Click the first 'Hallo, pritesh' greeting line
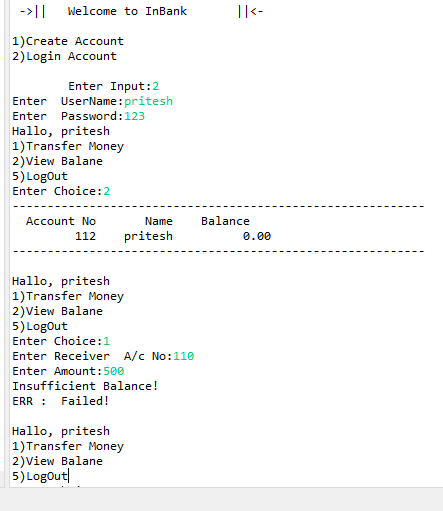Image resolution: width=443 pixels, height=511 pixels. (x=61, y=131)
